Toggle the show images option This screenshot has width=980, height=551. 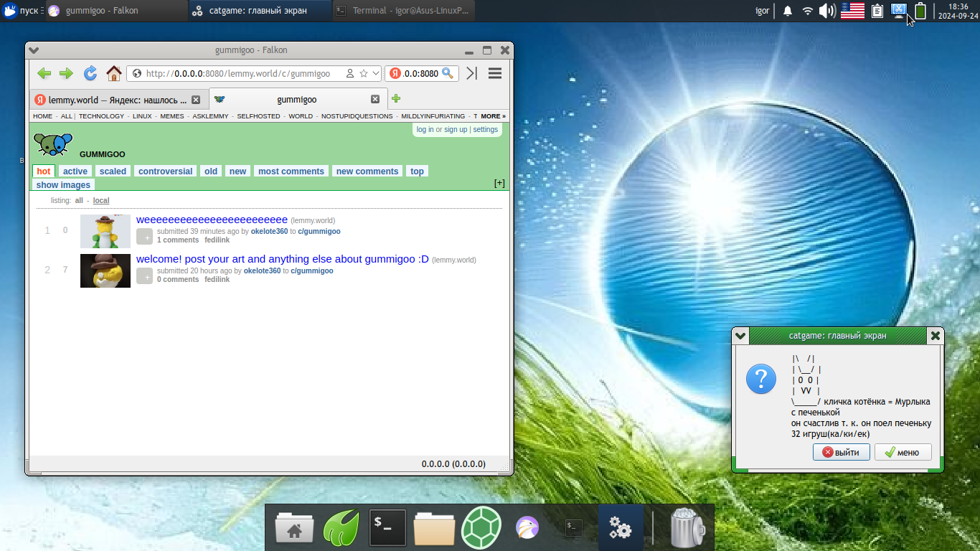(63, 185)
